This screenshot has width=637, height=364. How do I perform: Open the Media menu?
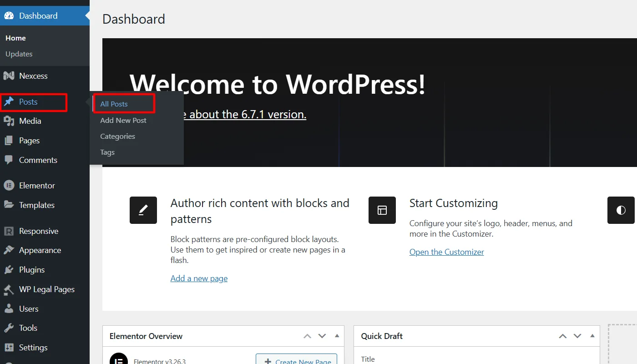45,121
